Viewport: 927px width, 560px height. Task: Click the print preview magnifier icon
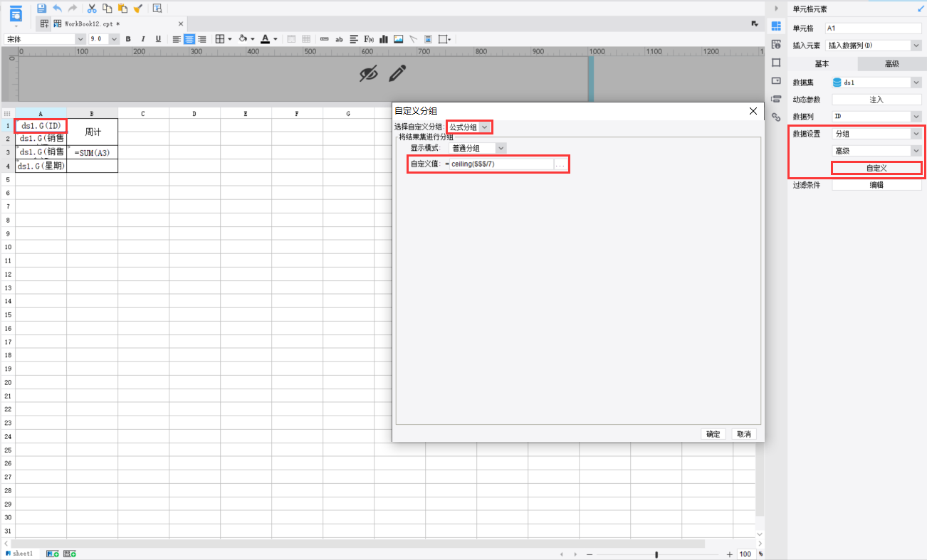(x=157, y=9)
